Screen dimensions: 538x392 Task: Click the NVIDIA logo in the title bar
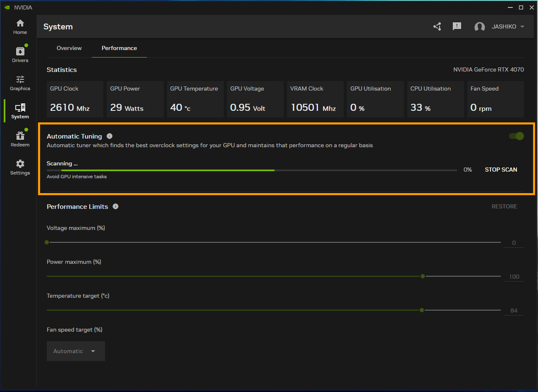coord(7,7)
